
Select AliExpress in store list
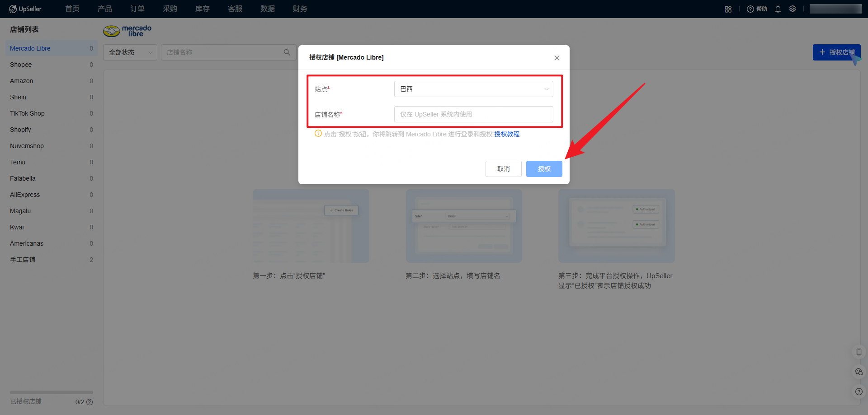click(52, 195)
